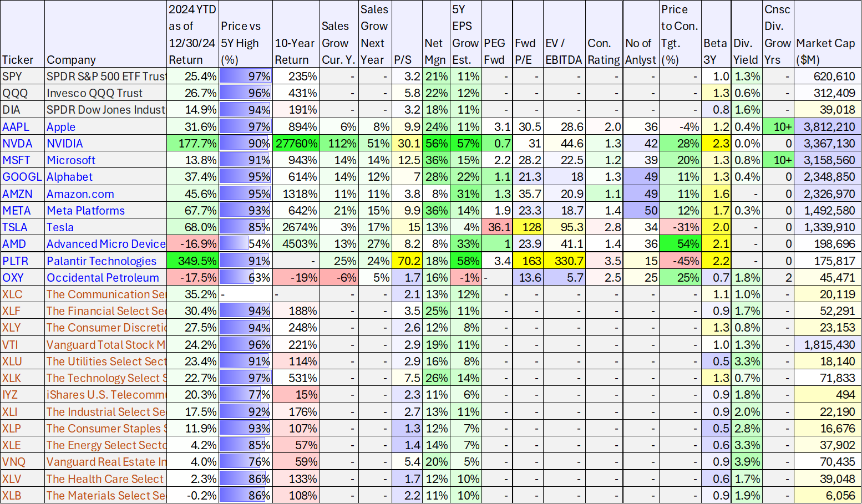Open The Health Care Select link

point(105,478)
